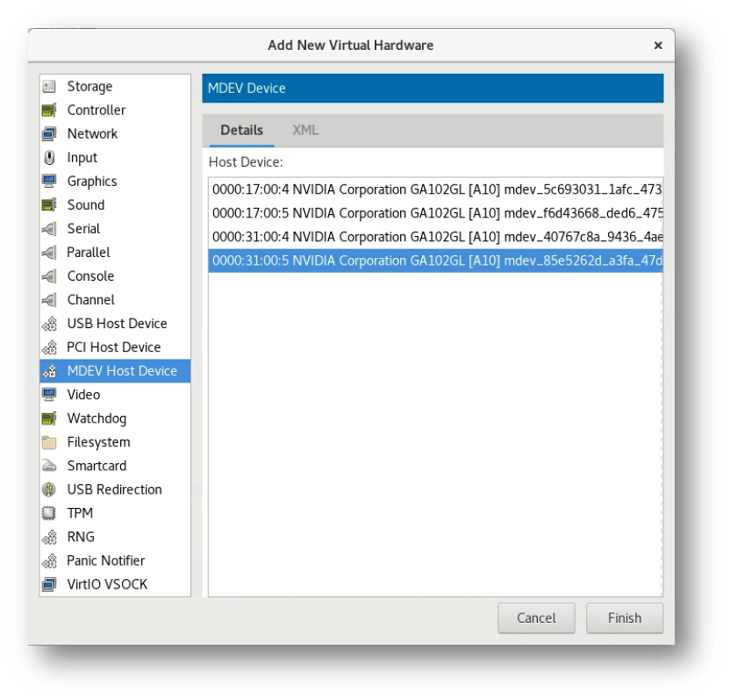Click the Network adapter icon
Screen dimensions: 730x700
(49, 134)
